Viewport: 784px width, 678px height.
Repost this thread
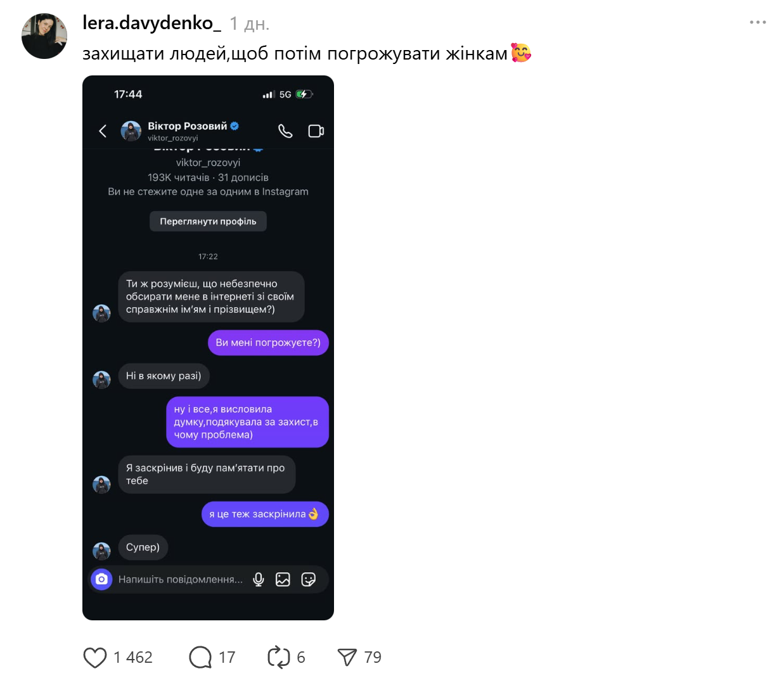(278, 658)
